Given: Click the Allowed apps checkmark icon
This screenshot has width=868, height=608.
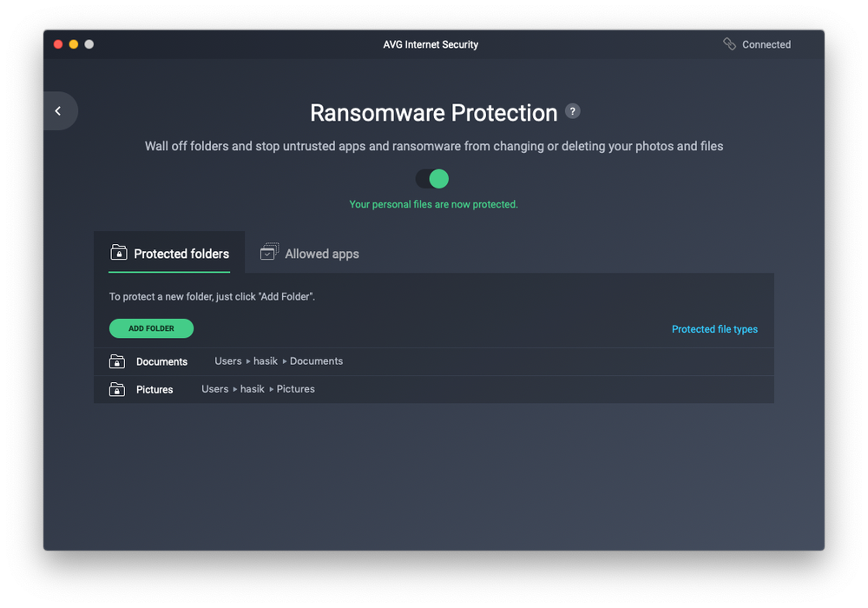Looking at the screenshot, I should pos(269,253).
